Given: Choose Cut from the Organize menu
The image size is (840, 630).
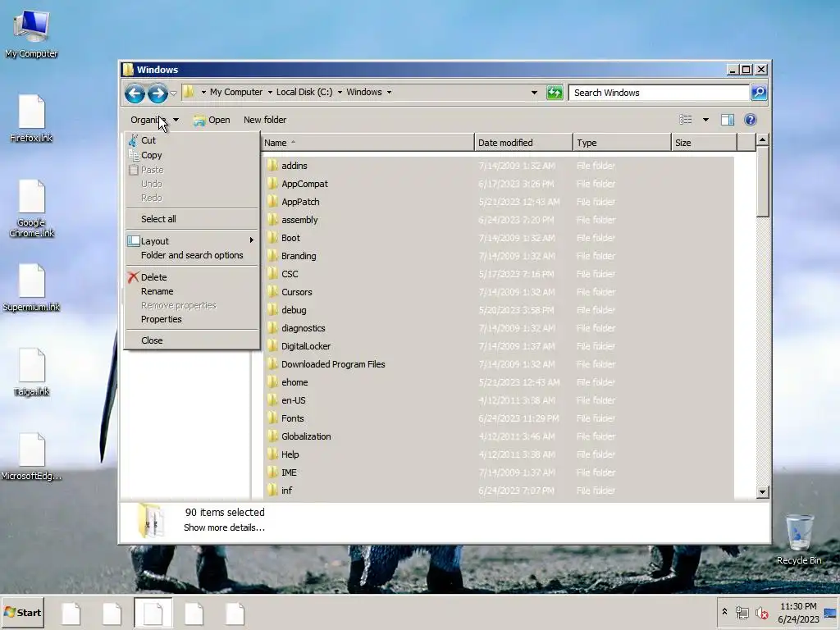Looking at the screenshot, I should coord(192,140).
